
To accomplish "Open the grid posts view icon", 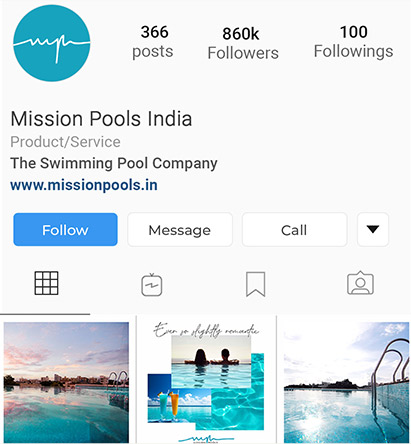I will 46,283.
